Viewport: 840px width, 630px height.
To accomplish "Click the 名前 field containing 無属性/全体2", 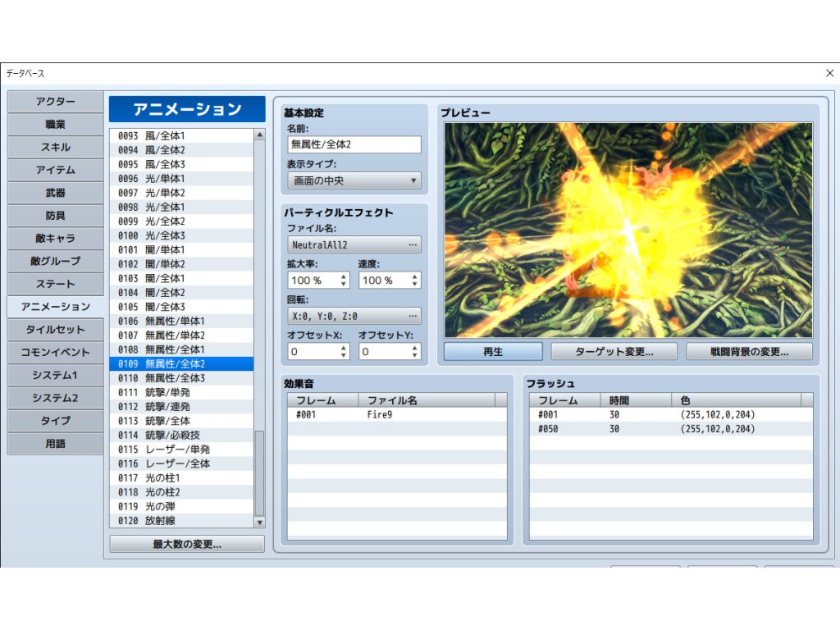I will [354, 144].
